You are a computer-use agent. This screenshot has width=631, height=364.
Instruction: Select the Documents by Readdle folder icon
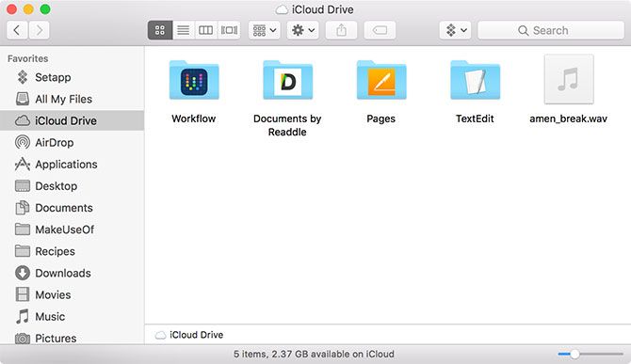coord(288,80)
